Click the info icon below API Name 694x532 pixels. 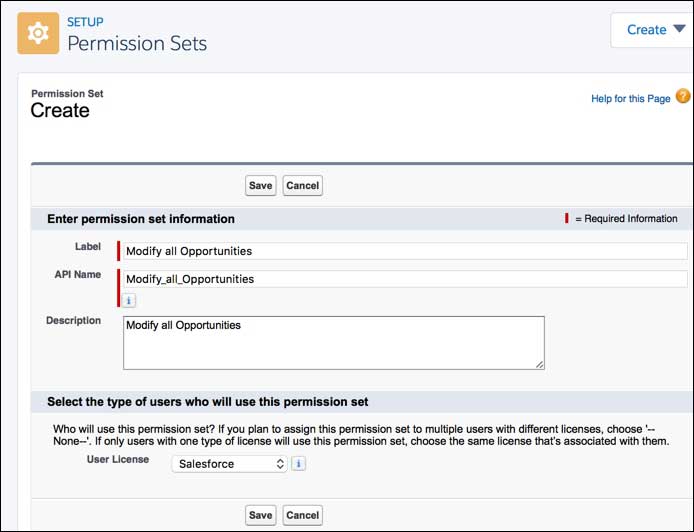[130, 300]
